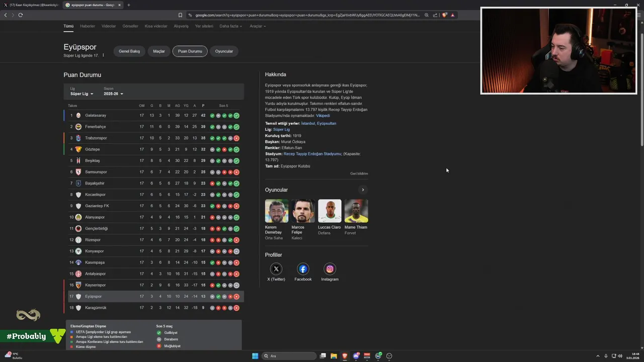Open Luccas Claro player thumbnail
Screen dimensions: 644x362
[x=330, y=211]
